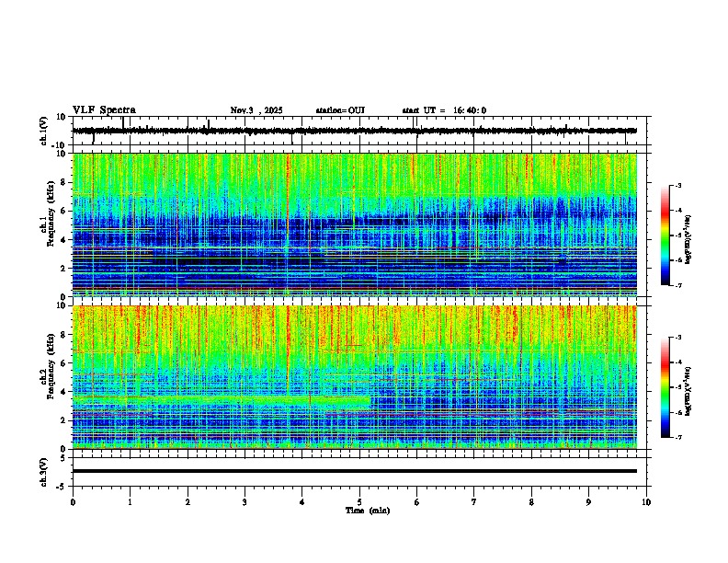Click the ch.1 voltage waveform trace panel
This screenshot has width=728, height=563.
click(x=361, y=131)
